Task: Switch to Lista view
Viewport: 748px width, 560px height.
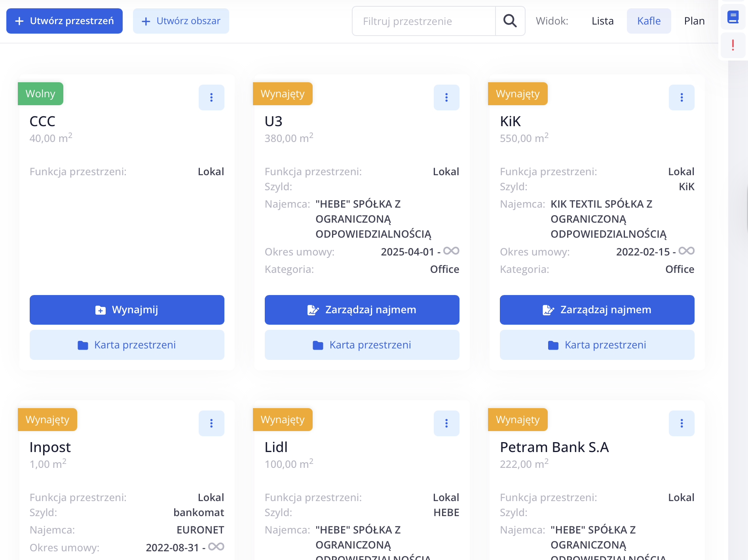Action: tap(602, 21)
